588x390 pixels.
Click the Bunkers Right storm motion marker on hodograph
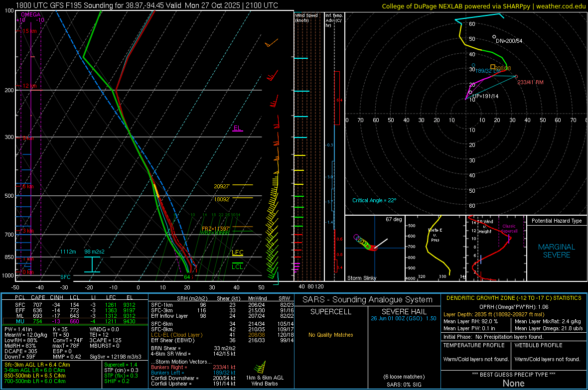coord(516,76)
